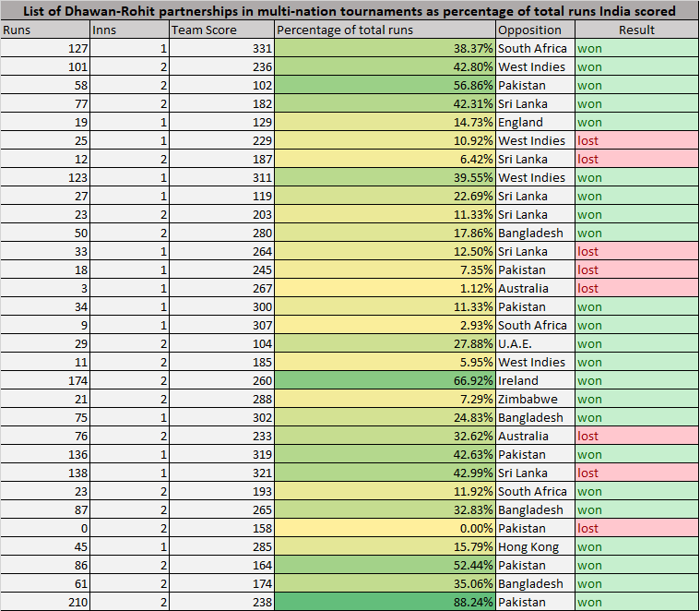700x611 pixels.
Task: Select the percentage cell 6.42%
Action: pyautogui.click(x=385, y=159)
